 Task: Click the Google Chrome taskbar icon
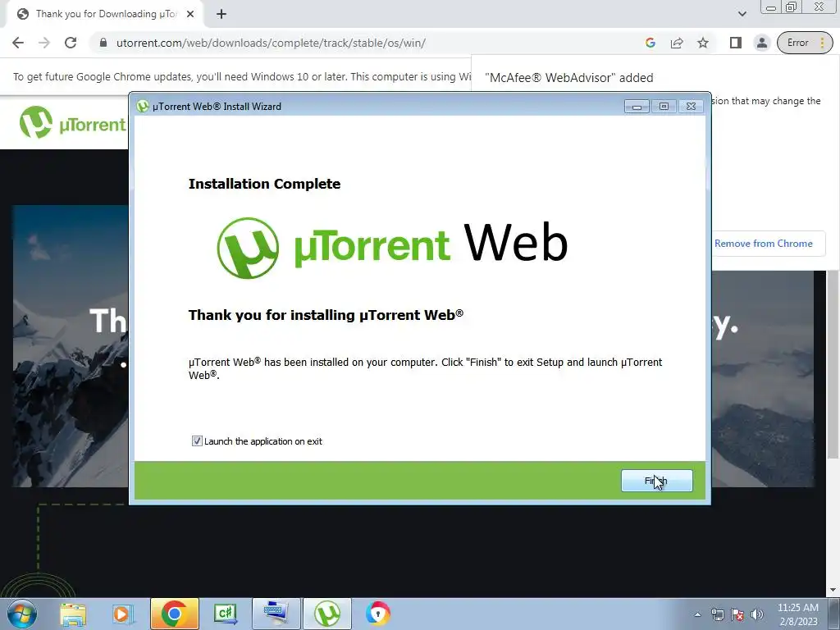(174, 614)
